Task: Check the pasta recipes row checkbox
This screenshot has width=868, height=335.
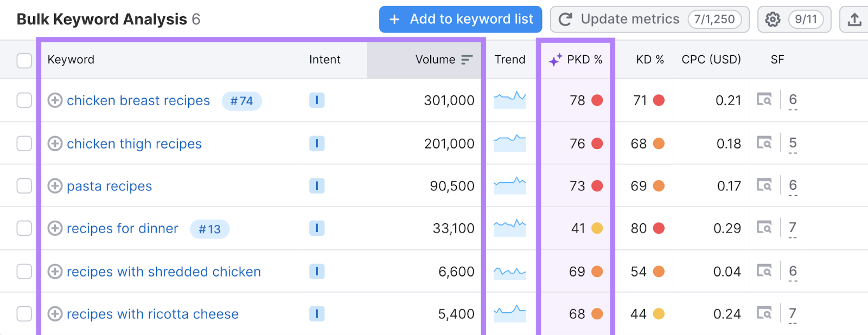Action: tap(24, 186)
